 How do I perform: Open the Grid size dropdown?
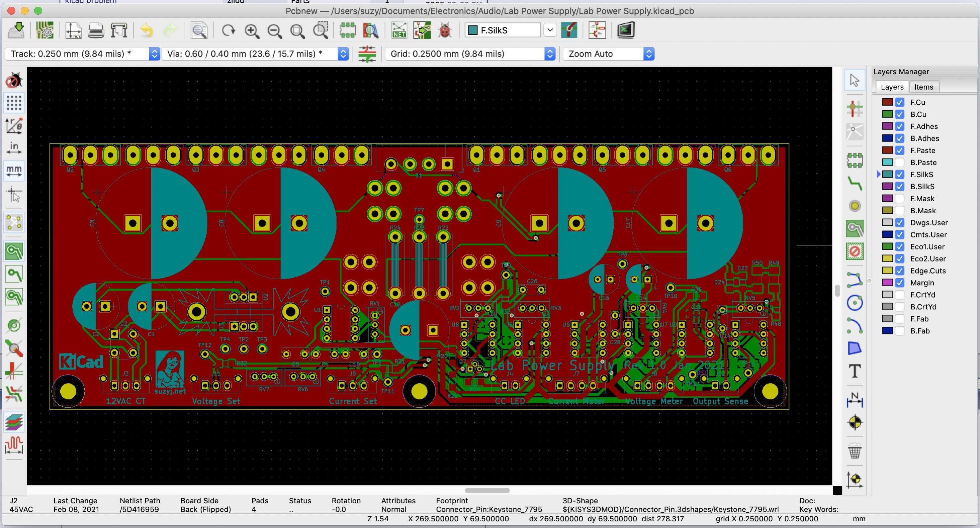point(470,54)
